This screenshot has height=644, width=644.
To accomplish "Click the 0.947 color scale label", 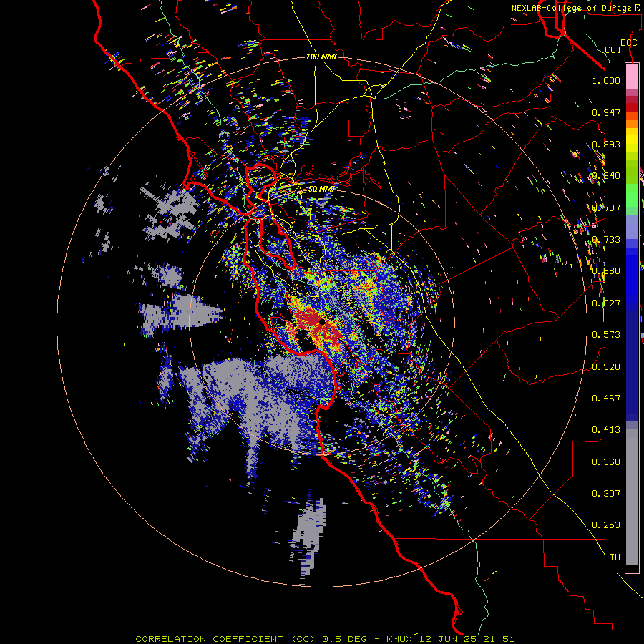I will [606, 112].
